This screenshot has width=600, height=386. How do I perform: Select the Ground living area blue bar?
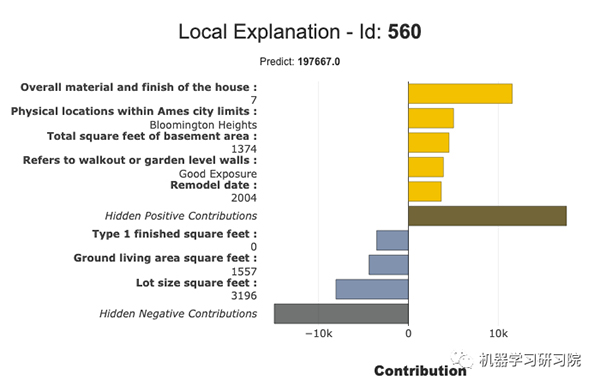(x=389, y=265)
